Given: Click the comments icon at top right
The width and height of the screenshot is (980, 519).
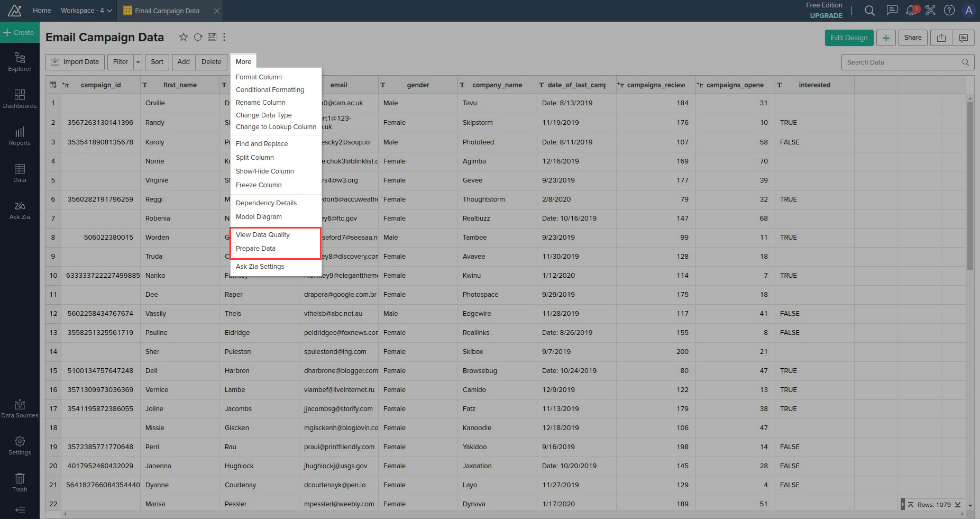Looking at the screenshot, I should pyautogui.click(x=963, y=38).
